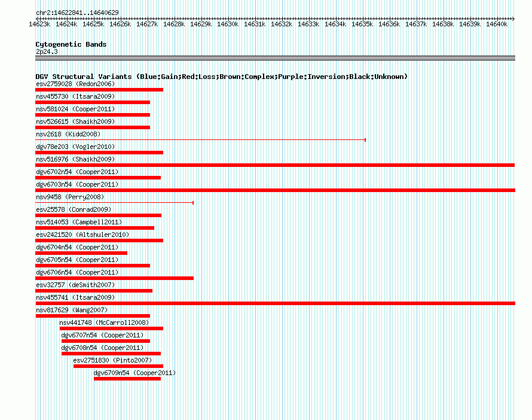Click the red bar under nsv514053
The height and width of the screenshot is (420, 532).
tap(94, 228)
